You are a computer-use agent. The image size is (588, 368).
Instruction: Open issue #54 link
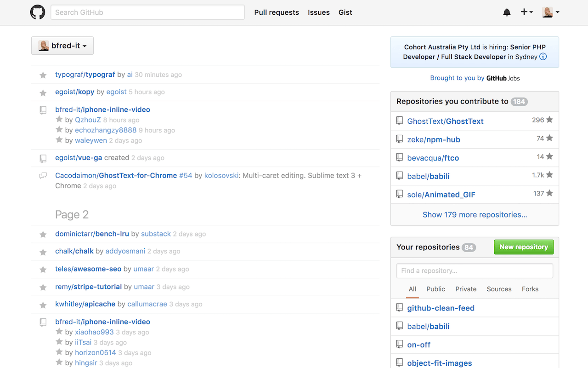click(186, 175)
